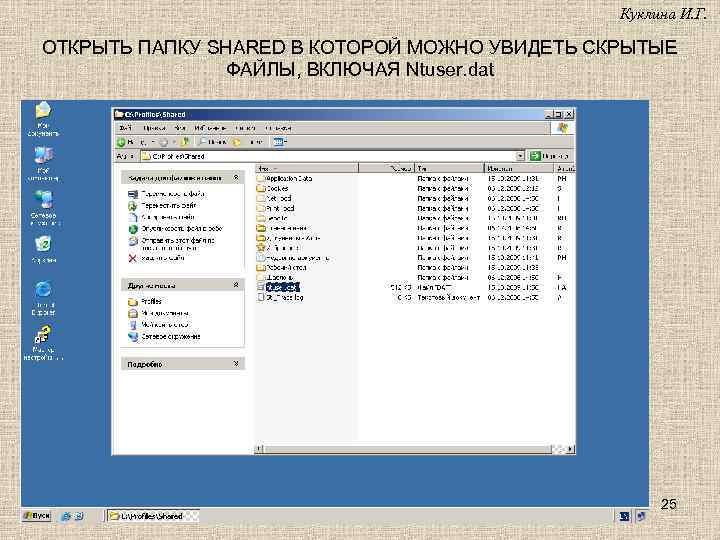Click the Windows flag logo in menu bar
This screenshot has width=720, height=540.
[562, 128]
